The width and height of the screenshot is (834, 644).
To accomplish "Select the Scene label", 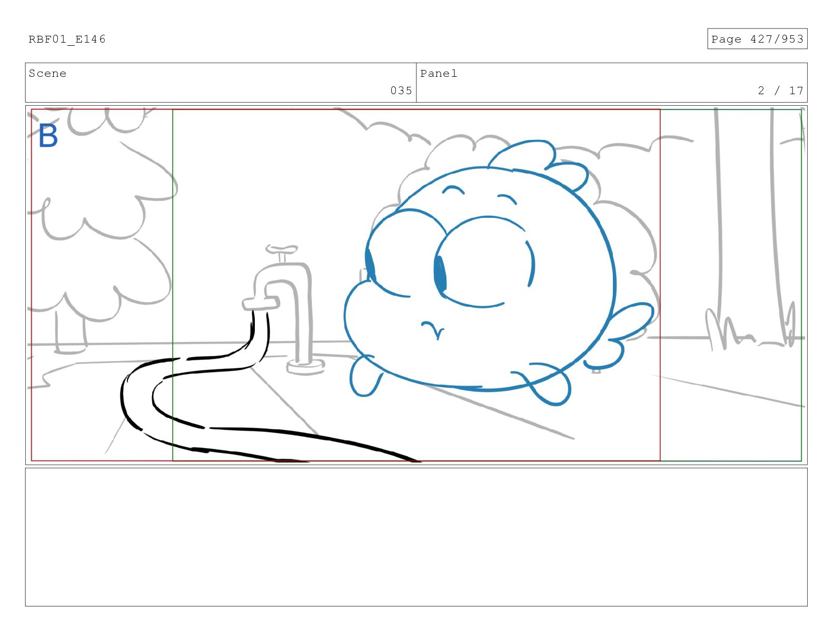I will click(47, 74).
